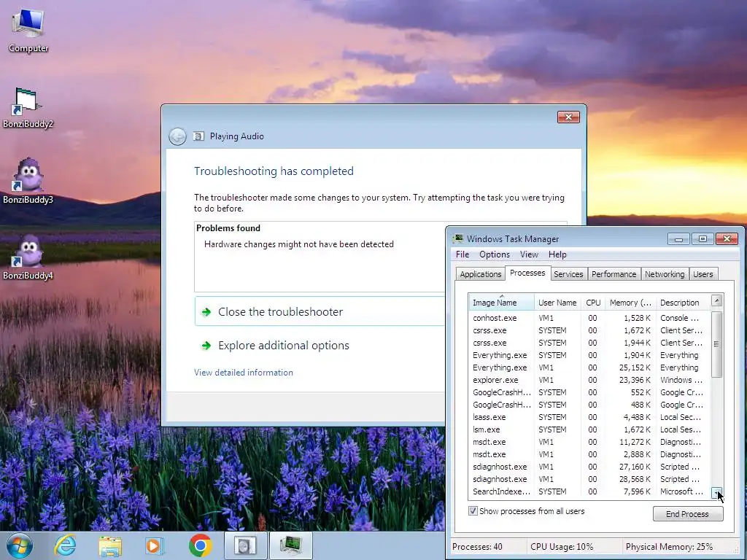The image size is (747, 560).
Task: Toggle Show processes from all users checkbox
Action: 473,511
